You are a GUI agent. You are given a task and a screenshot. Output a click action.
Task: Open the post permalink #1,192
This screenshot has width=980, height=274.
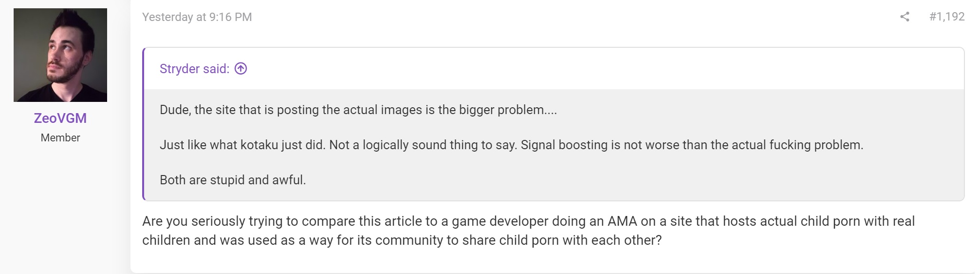[x=946, y=17]
